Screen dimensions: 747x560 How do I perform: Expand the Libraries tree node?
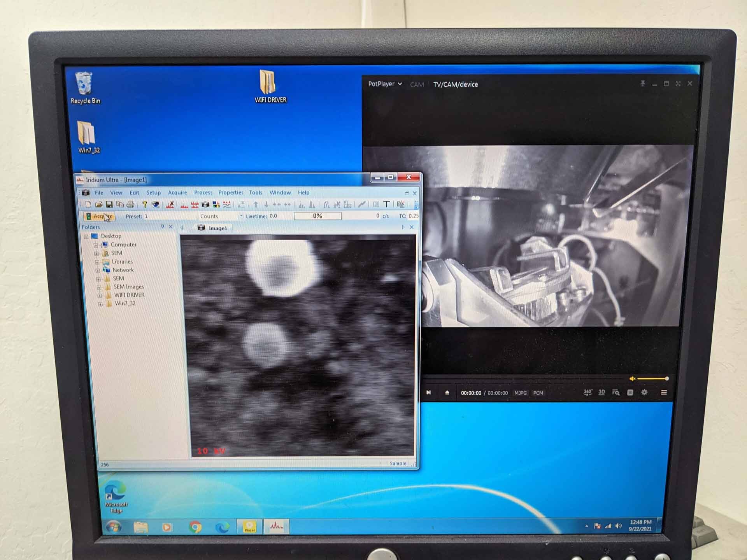tap(97, 262)
